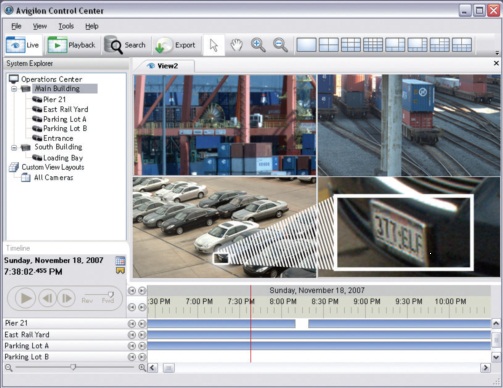Open the Tools menu

66,26
